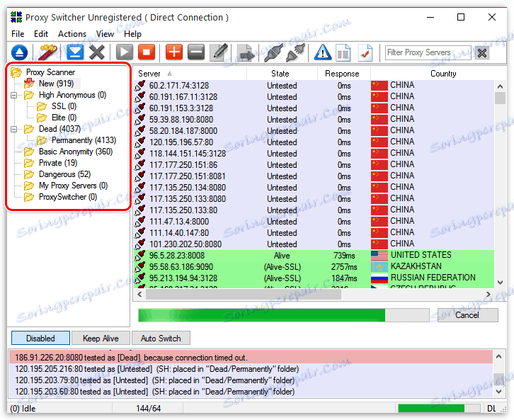Click log entry for 120.195.205.216:80
This screenshot has width=514, height=420.
point(251,369)
